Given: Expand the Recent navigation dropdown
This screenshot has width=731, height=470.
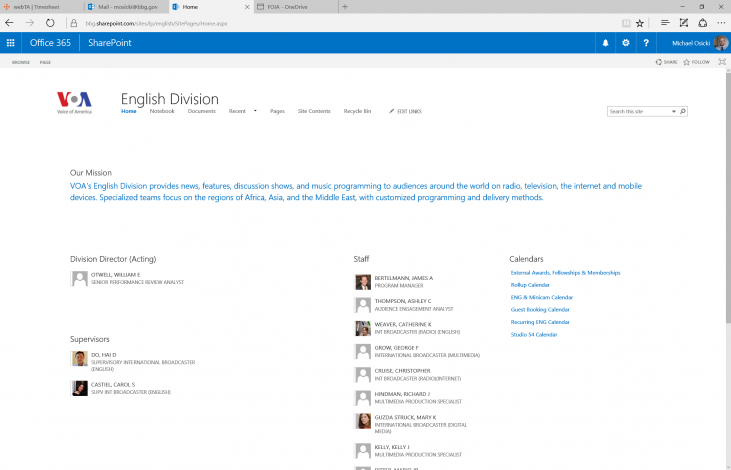Looking at the screenshot, I should (255, 111).
